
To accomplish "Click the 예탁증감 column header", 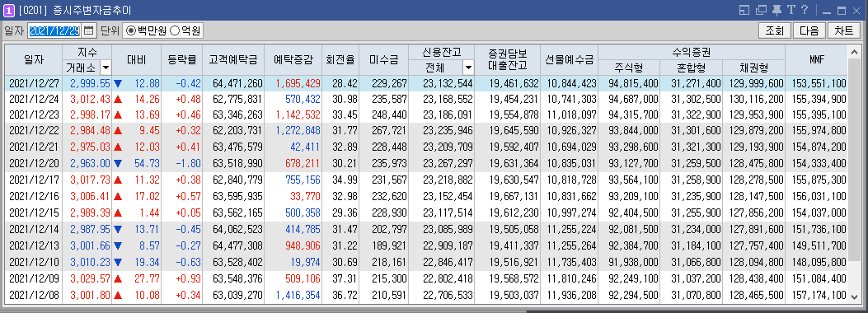I will [293, 60].
